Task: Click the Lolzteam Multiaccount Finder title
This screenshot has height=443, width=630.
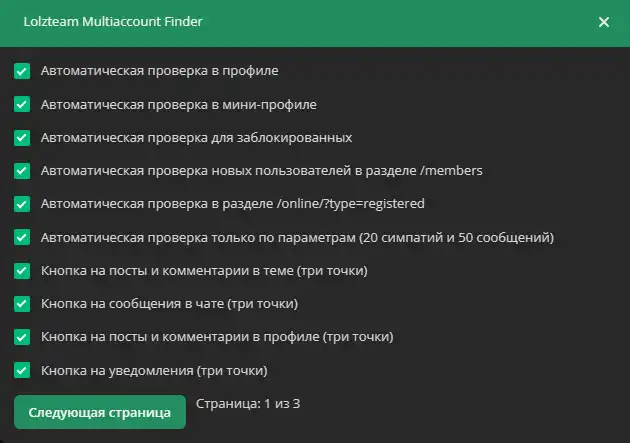Action: [x=113, y=21]
